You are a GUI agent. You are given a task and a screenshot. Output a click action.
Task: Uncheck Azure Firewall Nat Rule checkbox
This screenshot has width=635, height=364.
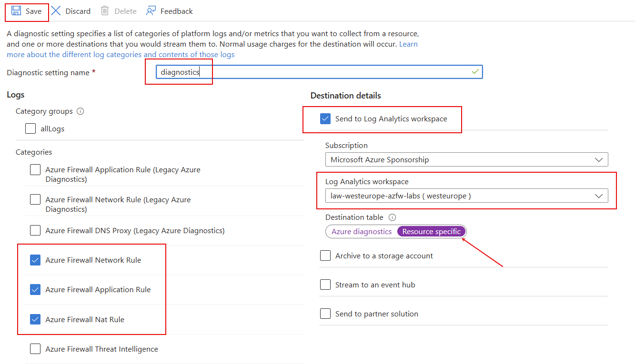pyautogui.click(x=35, y=320)
